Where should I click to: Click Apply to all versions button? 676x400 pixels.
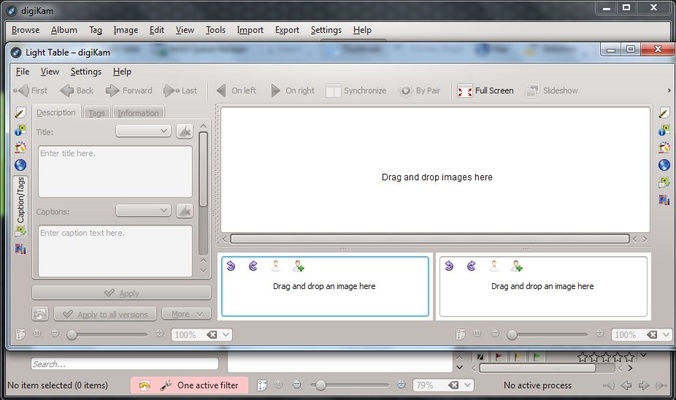pyautogui.click(x=105, y=314)
